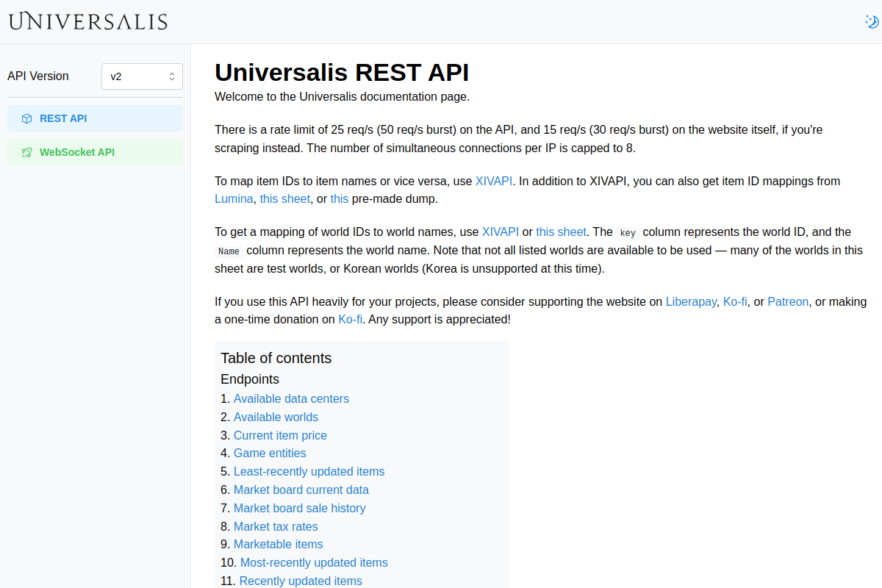Go to Market tax rates
The image size is (882, 588).
[276, 526]
